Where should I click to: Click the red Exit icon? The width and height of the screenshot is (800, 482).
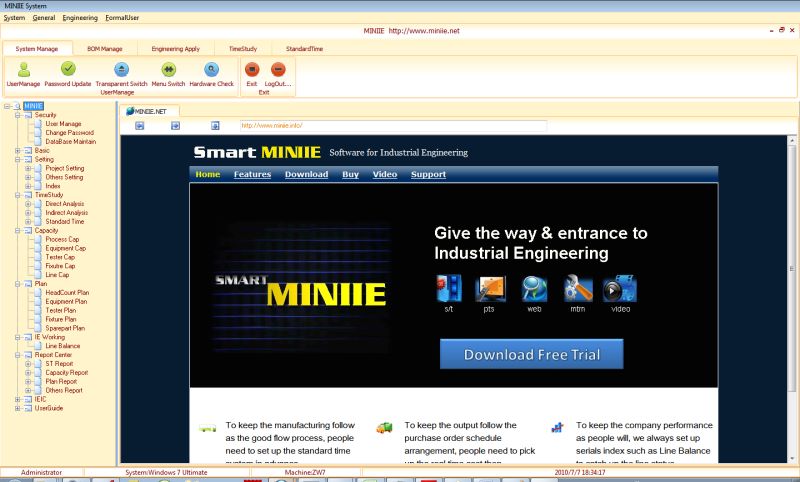coord(252,69)
